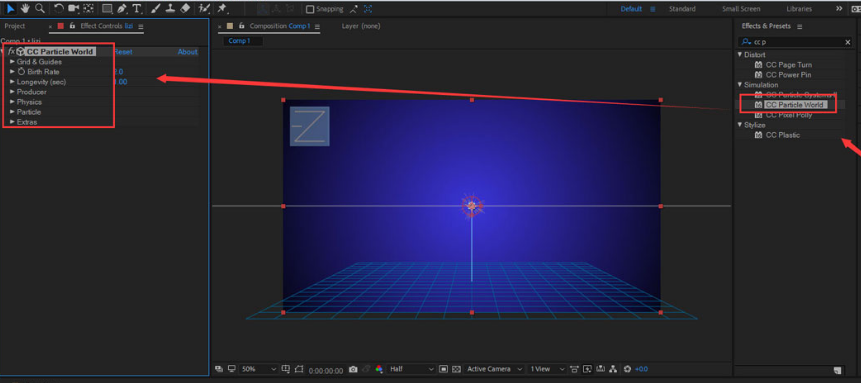Expand the Longevity (sec) property
The image size is (861, 383).
pos(12,82)
